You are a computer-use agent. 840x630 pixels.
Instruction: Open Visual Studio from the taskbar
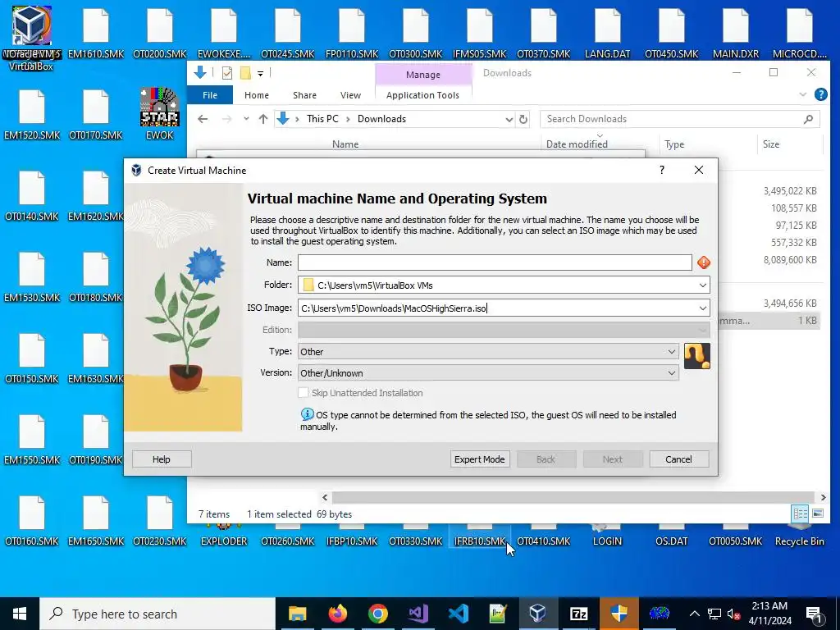[418, 614]
